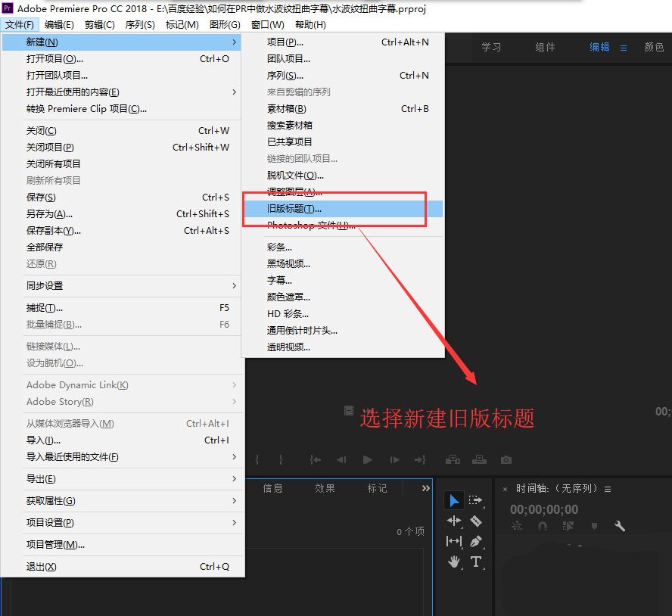Select the Type (T) tool

tap(476, 562)
